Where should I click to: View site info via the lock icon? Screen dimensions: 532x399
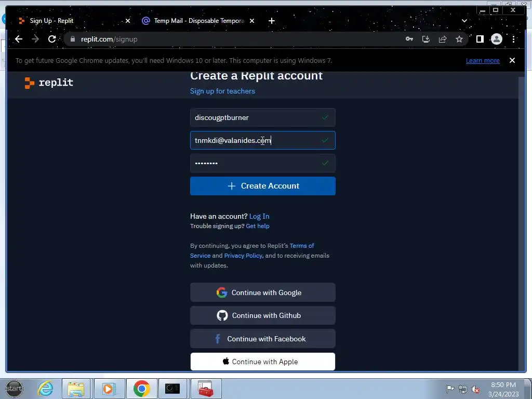(72, 39)
